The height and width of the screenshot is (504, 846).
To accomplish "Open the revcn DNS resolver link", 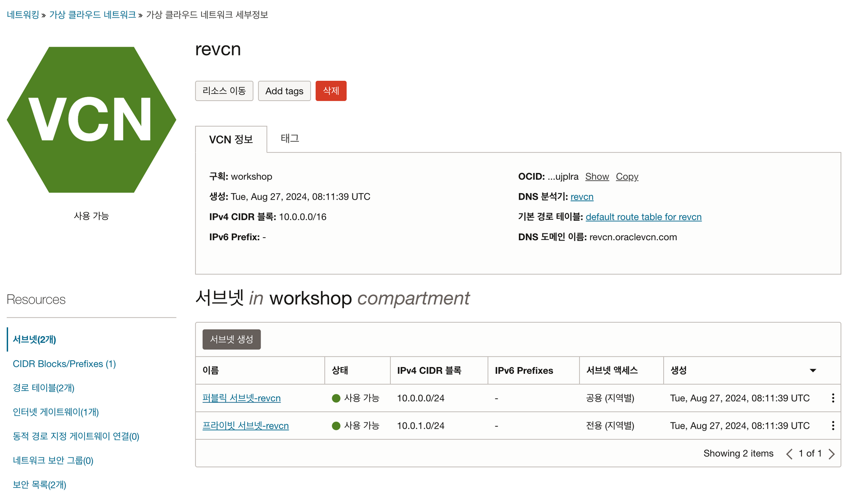I will click(x=582, y=197).
